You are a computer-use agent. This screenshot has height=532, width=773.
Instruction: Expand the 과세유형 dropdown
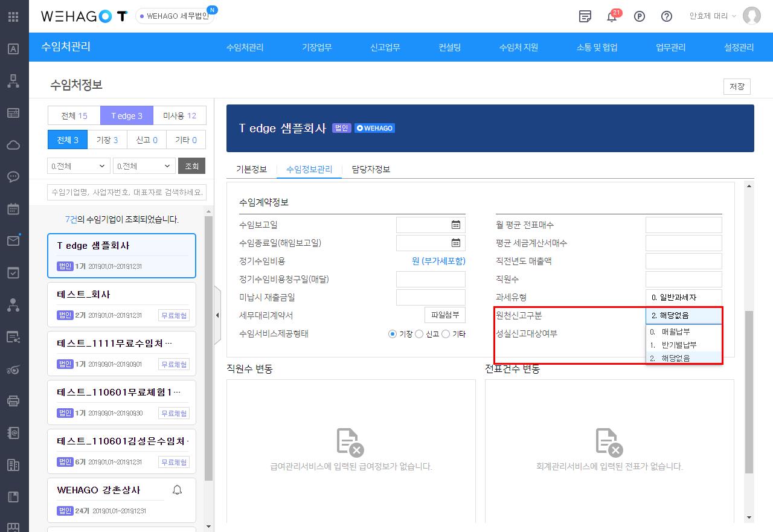(684, 297)
